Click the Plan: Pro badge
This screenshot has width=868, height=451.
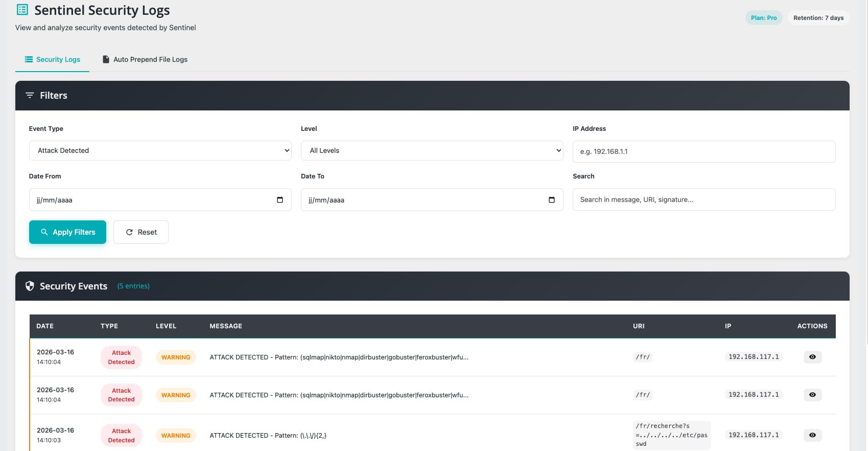(x=763, y=18)
